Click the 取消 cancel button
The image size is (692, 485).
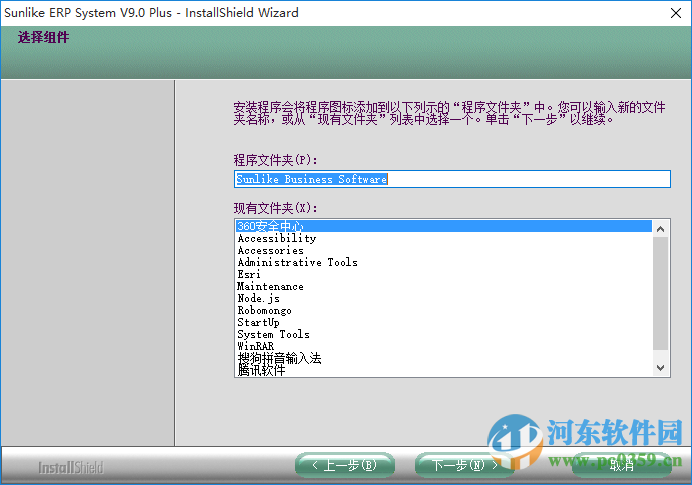click(621, 465)
